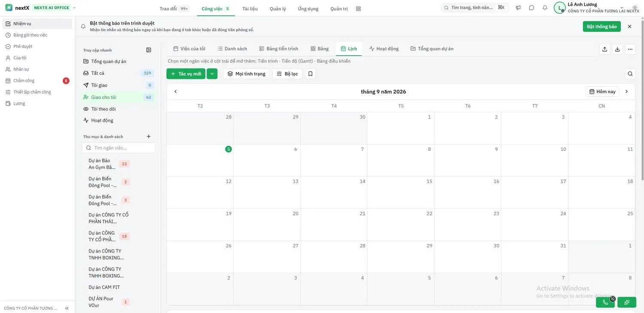Screen dimensions: 644x313
Task: Open Bảng giờ theo việc in sidebar
Action: (37, 35)
